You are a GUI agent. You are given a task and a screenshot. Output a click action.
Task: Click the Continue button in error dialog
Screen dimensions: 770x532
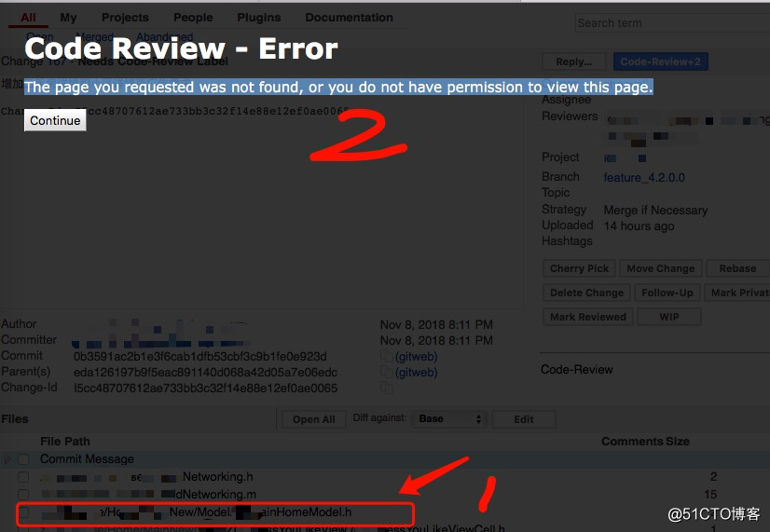pyautogui.click(x=55, y=120)
